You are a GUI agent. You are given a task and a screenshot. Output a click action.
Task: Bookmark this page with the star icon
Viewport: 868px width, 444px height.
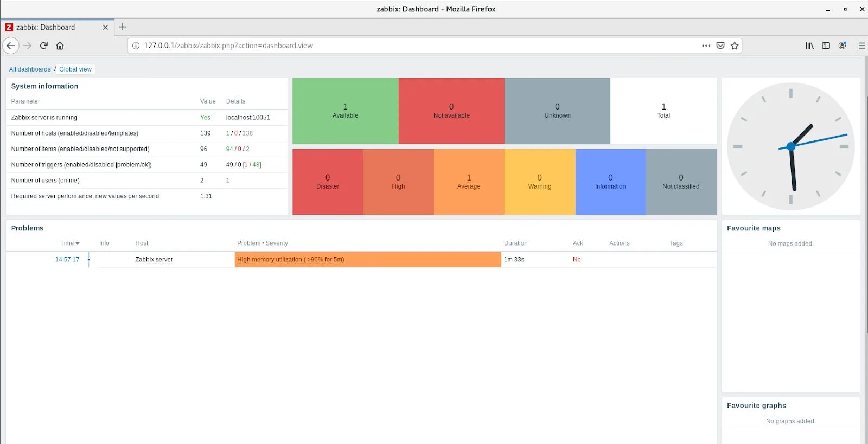click(735, 46)
